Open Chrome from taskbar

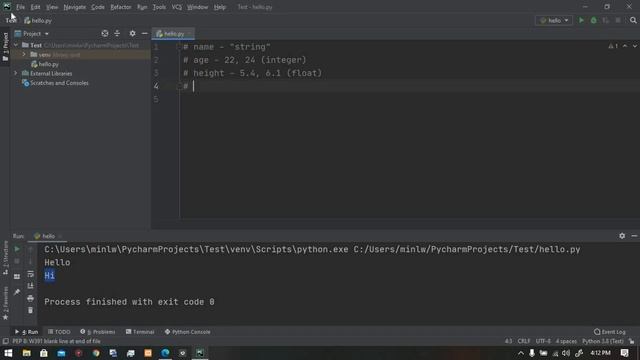coord(96,353)
